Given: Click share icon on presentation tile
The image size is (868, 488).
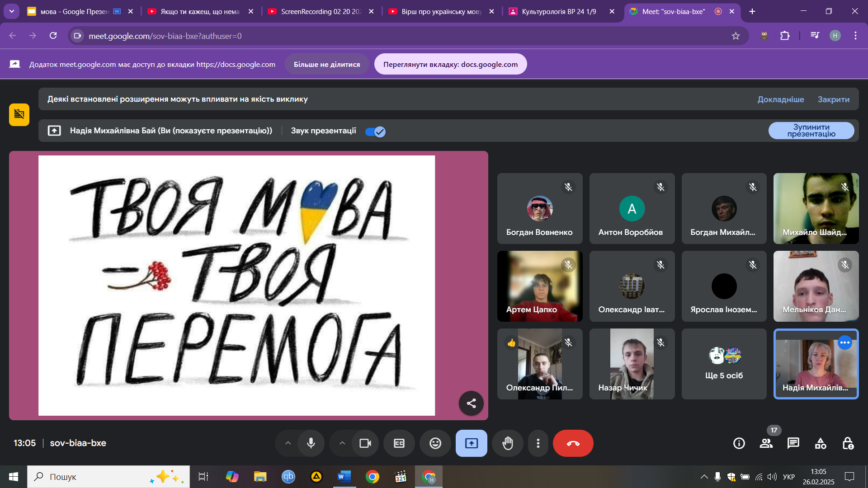Looking at the screenshot, I should coord(471,403).
